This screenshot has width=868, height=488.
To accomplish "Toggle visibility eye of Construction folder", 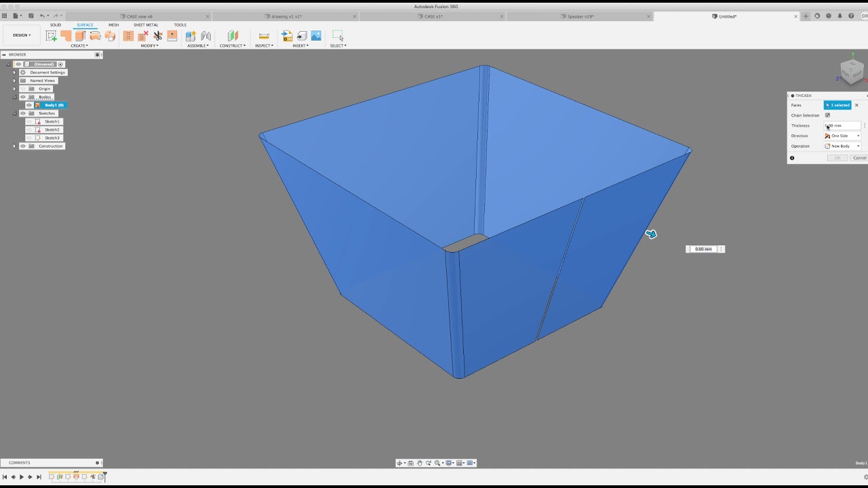I will pyautogui.click(x=22, y=146).
